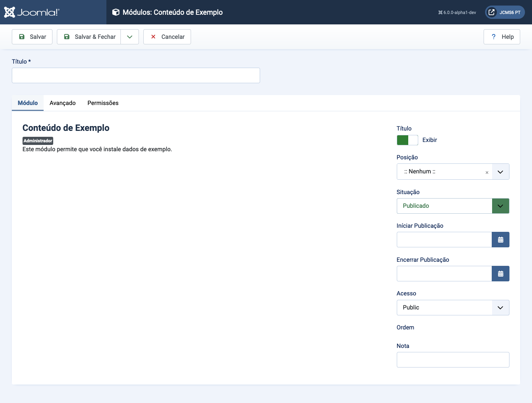Open calendar for Iníciar Publicação
Image resolution: width=532 pixels, height=403 pixels.
[501, 240]
